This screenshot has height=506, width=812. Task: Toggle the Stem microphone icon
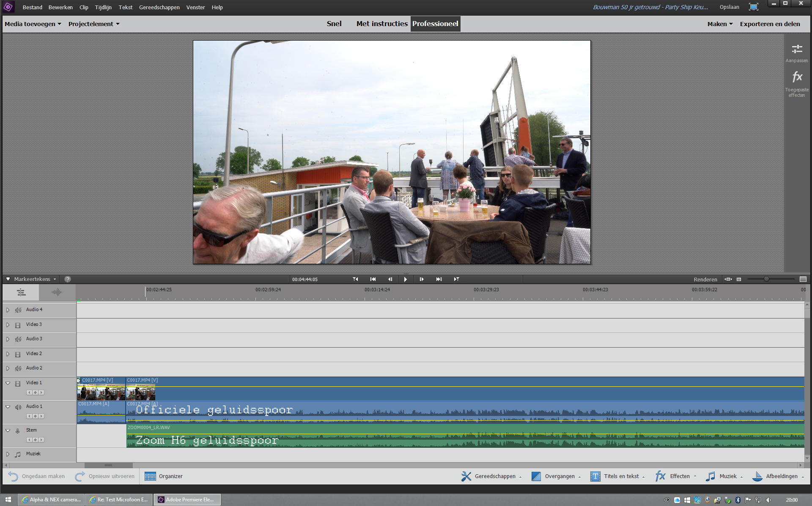[18, 431]
